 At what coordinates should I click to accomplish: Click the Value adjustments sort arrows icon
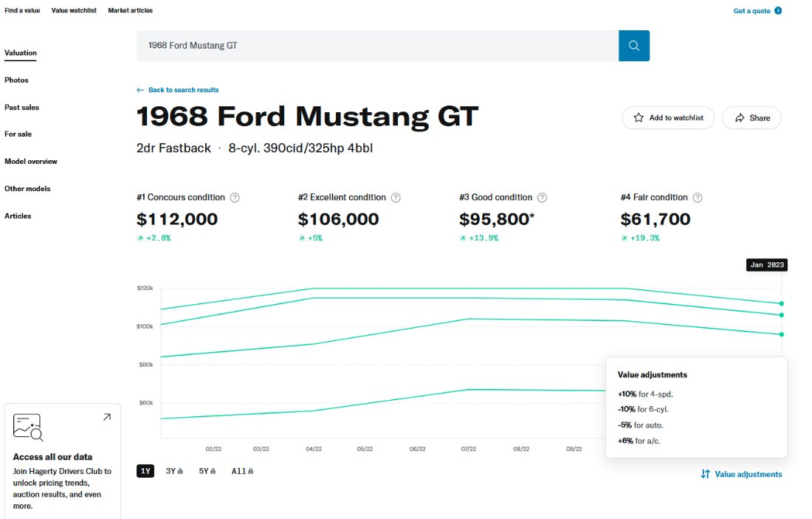(x=705, y=474)
